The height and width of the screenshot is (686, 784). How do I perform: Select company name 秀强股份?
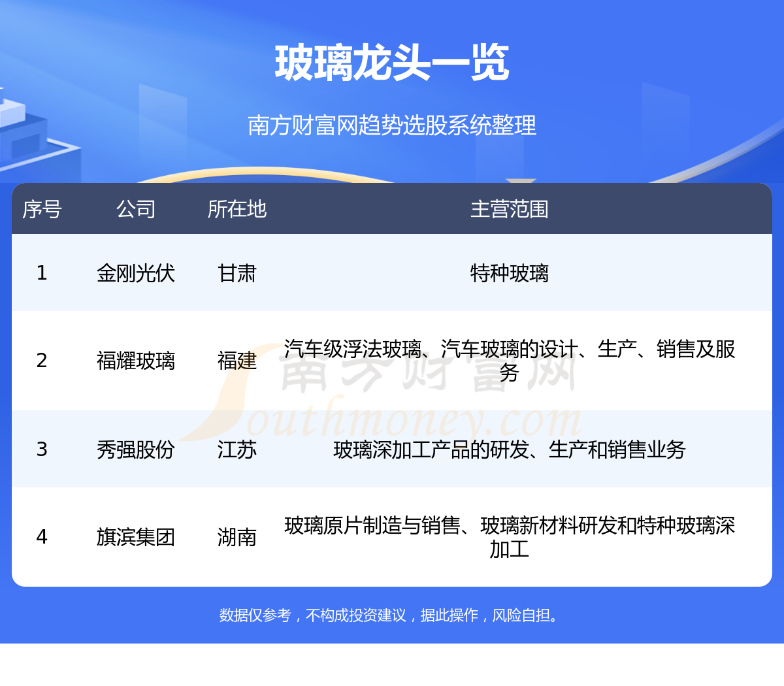tap(136, 449)
